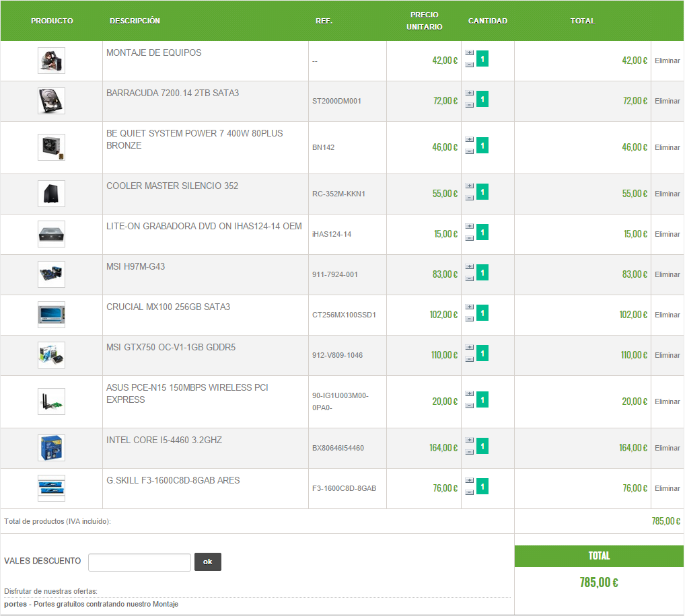
Task: Decrease MSI H97M-G43 quantity
Action: [x=469, y=278]
